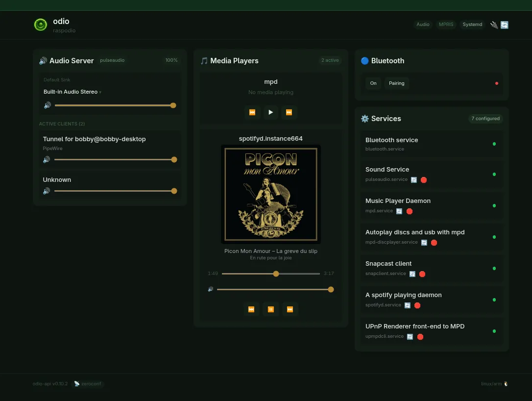Image resolution: width=532 pixels, height=401 pixels.
Task: Restart the upmpdcli.service
Action: click(410, 337)
